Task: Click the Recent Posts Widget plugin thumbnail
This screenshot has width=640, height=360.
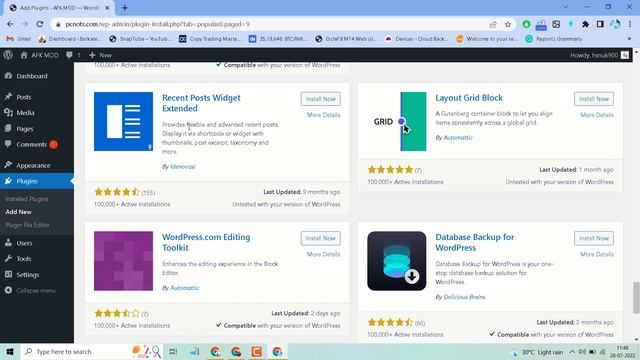Action: pos(123,121)
